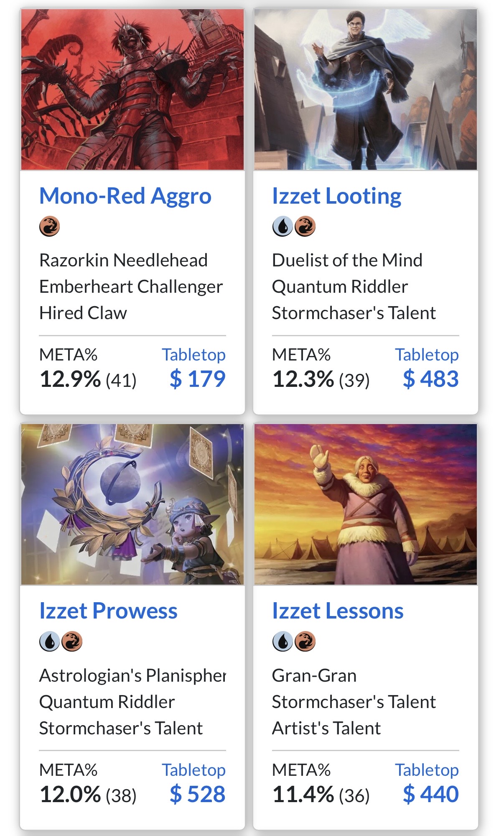
Task: Click the red mana icon under Mono-Red Aggro
Action: pyautogui.click(x=49, y=227)
